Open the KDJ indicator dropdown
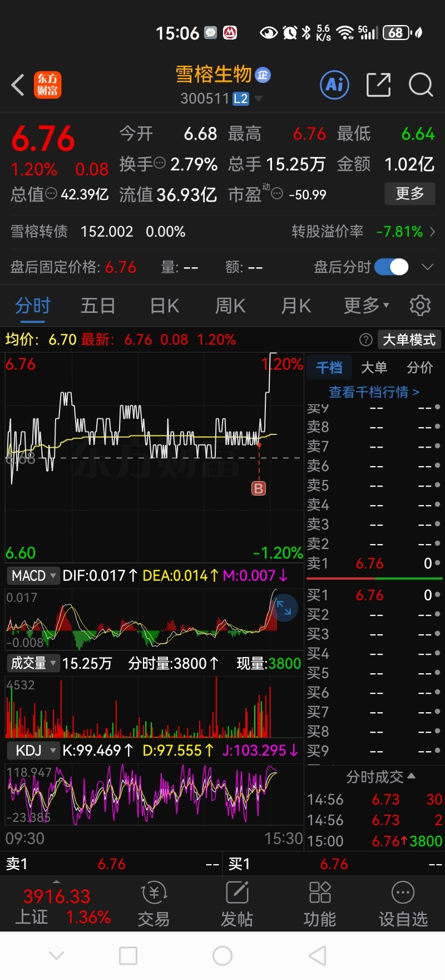The height and width of the screenshot is (980, 445). tap(33, 751)
